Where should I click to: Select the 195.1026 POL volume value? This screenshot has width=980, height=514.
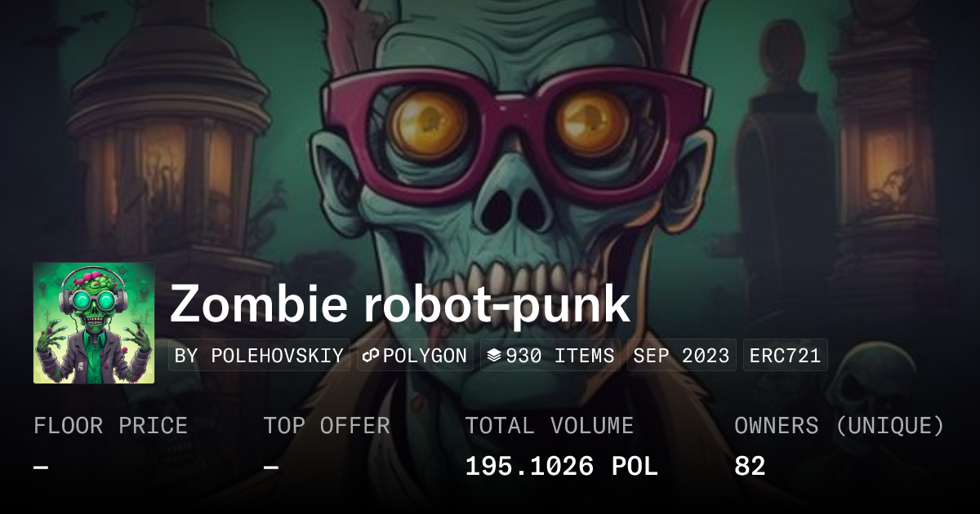(561, 467)
